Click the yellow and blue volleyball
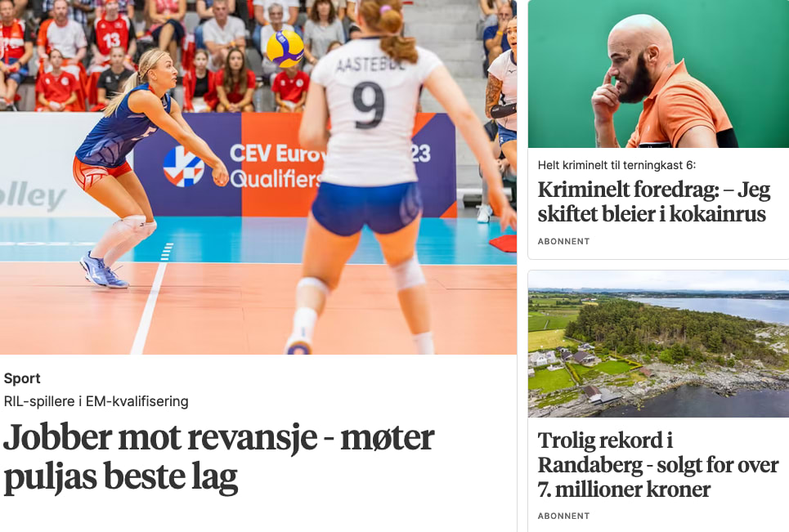This screenshot has width=789, height=532. pyautogui.click(x=285, y=49)
